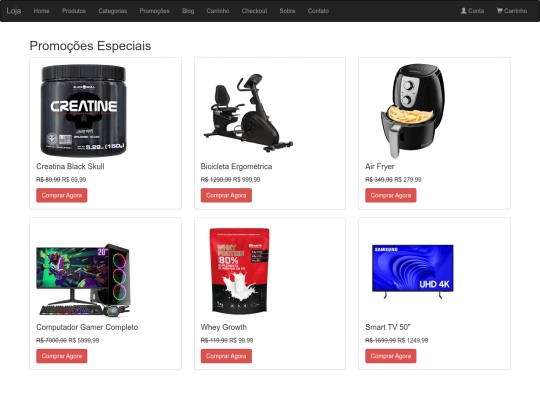Open Checkout from navigation bar
The height and width of the screenshot is (405, 540).
coord(254,11)
